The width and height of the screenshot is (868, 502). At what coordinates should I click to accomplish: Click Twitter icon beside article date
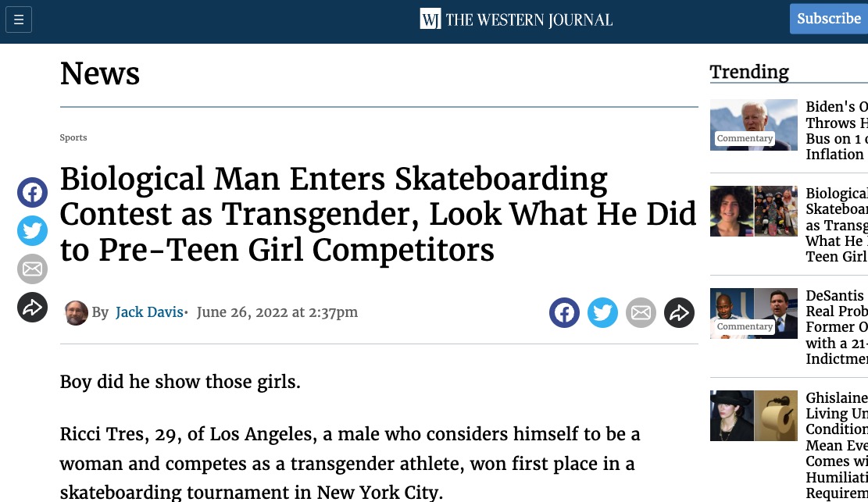click(x=602, y=313)
